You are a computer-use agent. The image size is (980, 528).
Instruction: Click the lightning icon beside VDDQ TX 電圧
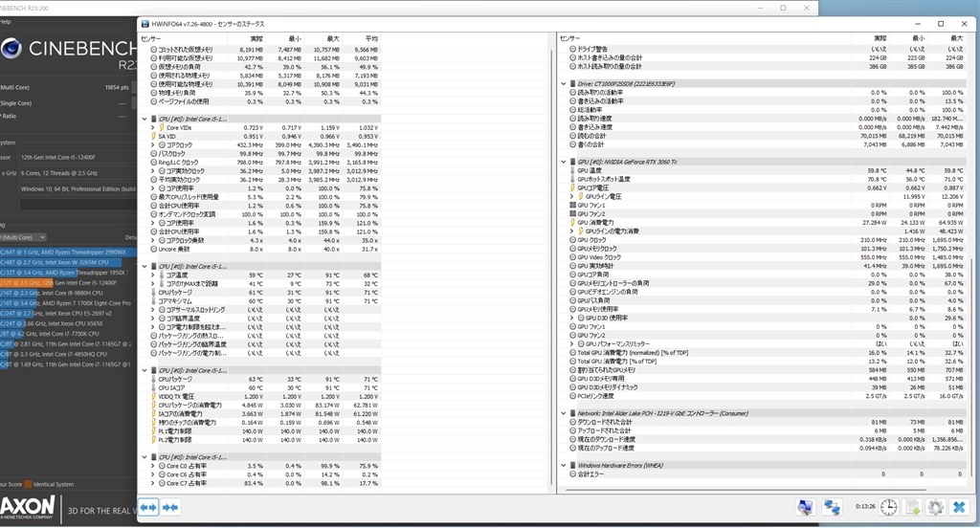(153, 397)
